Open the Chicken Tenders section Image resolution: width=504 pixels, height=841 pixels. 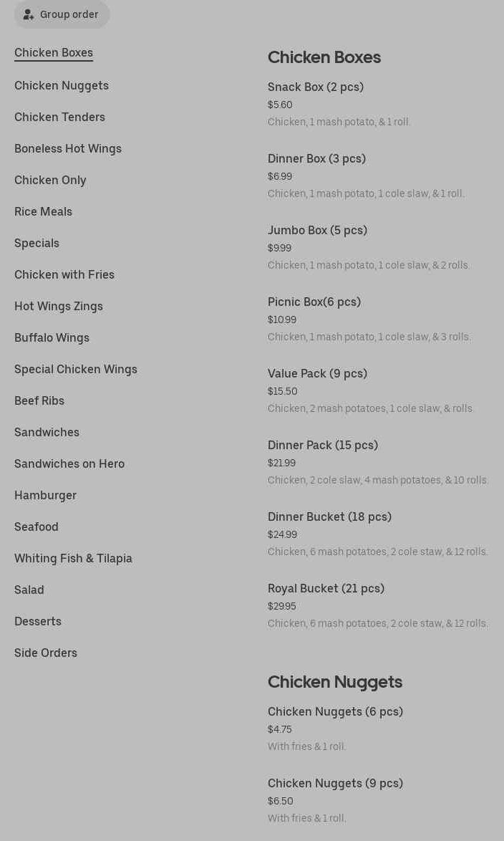59,117
